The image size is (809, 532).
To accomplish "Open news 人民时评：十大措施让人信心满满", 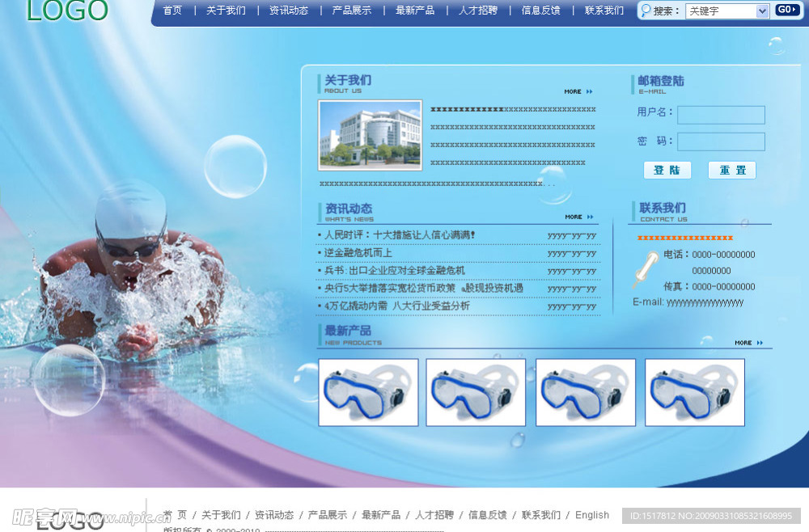I will (x=400, y=235).
